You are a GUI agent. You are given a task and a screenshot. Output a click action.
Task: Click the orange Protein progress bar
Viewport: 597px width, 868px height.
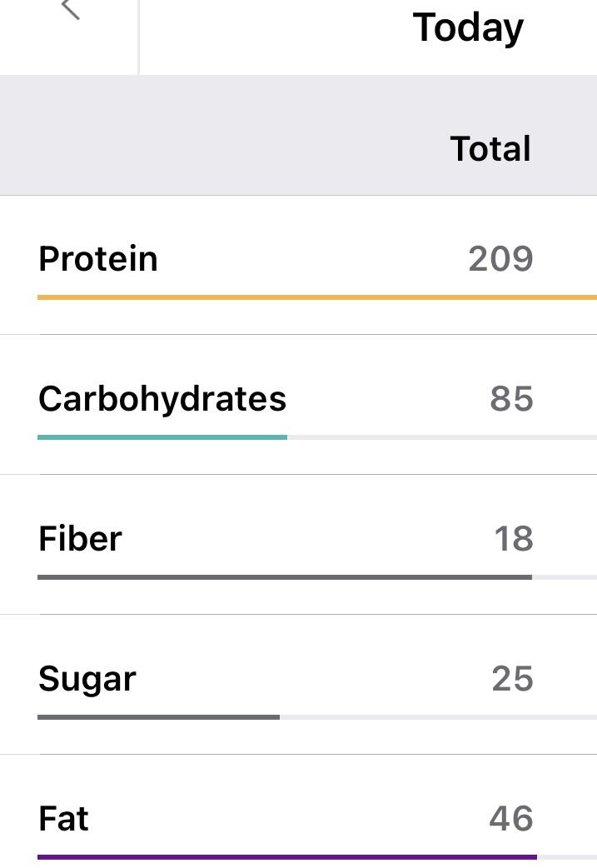click(316, 297)
